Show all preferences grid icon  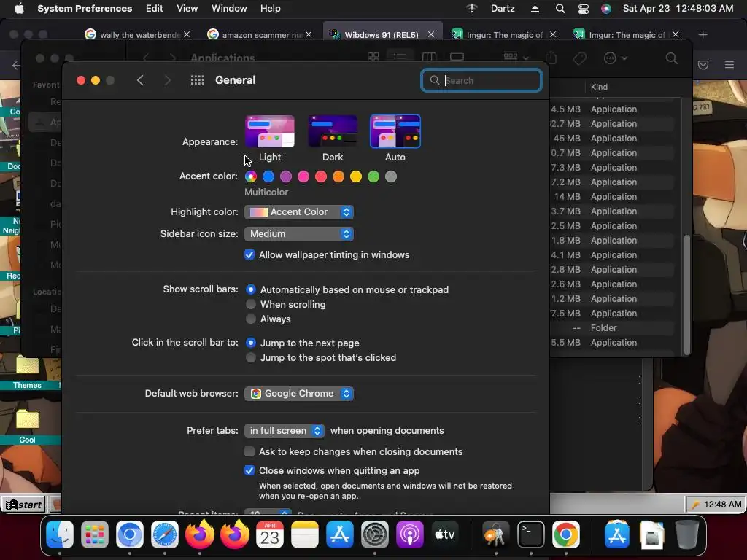197,80
